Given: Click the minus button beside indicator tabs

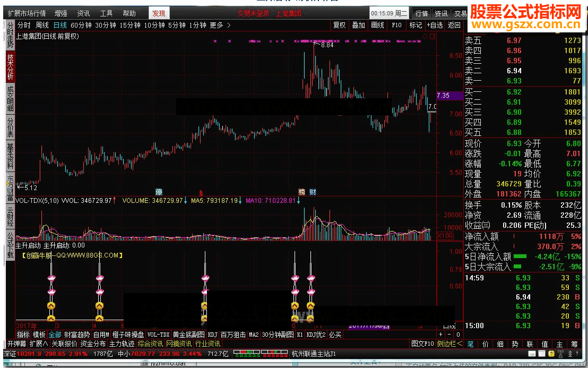Looking at the screenshot, I should [x=449, y=335].
